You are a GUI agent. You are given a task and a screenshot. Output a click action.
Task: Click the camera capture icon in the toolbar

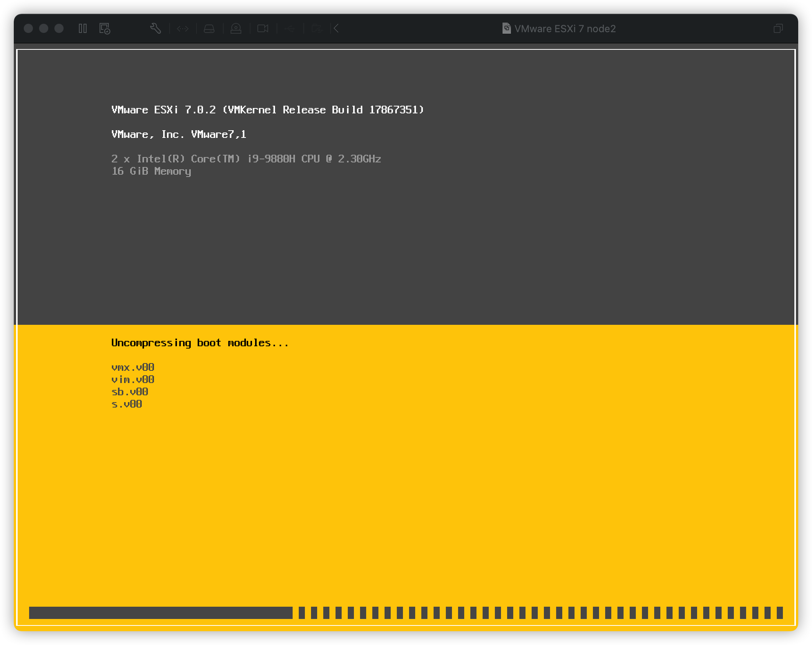[x=264, y=29]
